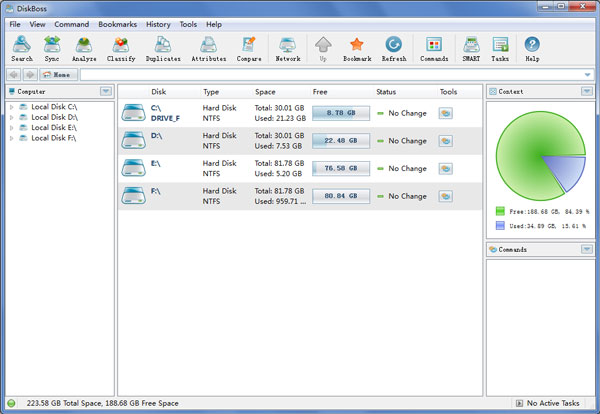
Task: Open the address bar path dropdown
Action: coord(586,75)
